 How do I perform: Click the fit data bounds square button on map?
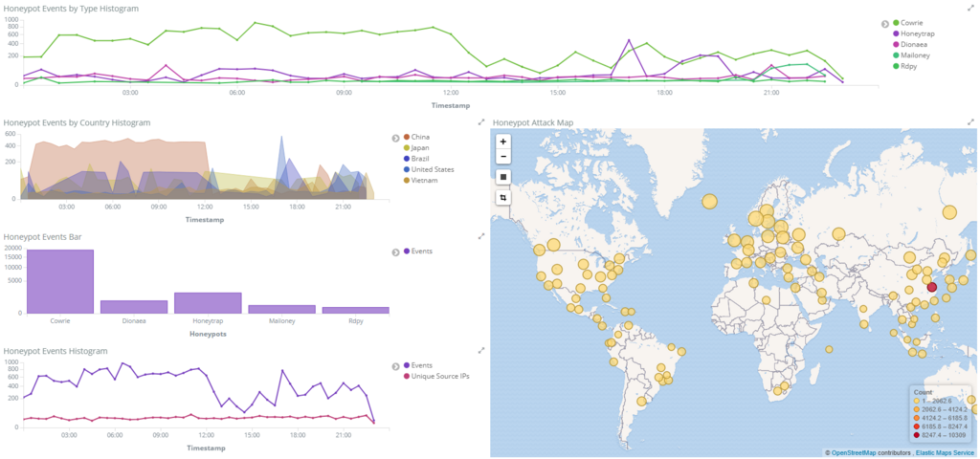pos(503,177)
